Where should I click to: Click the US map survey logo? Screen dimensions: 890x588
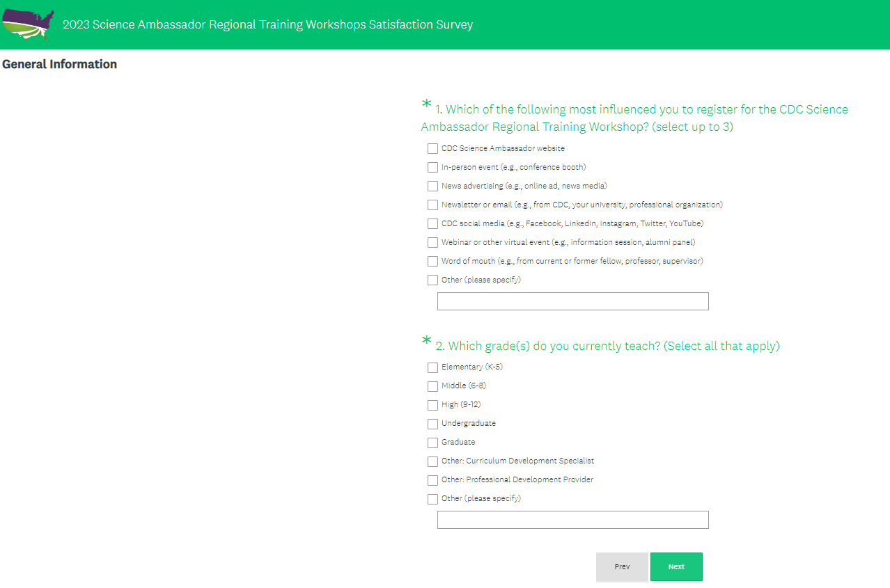coord(28,24)
